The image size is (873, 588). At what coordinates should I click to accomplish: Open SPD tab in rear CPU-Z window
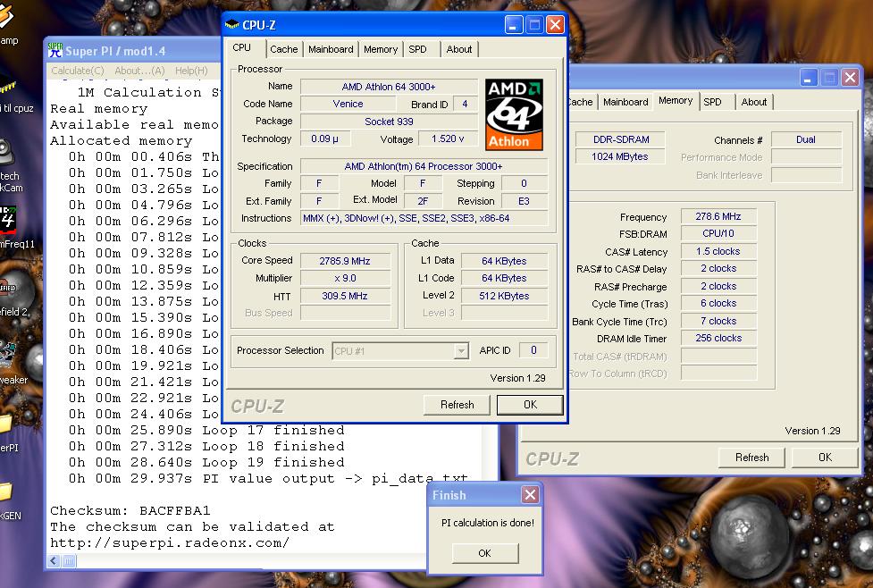coord(712,103)
